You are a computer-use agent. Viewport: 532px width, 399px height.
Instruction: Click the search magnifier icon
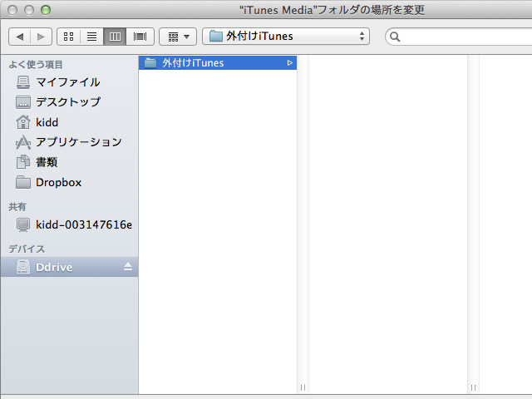click(x=395, y=37)
